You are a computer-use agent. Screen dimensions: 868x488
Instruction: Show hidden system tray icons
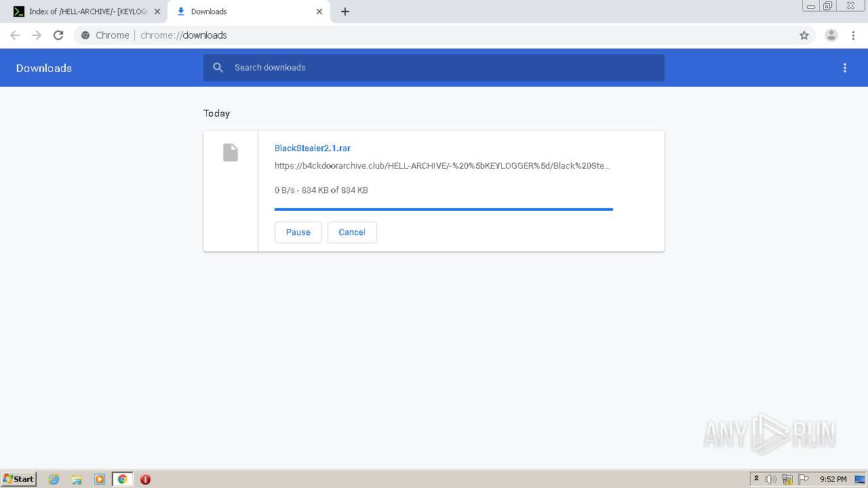point(756,479)
